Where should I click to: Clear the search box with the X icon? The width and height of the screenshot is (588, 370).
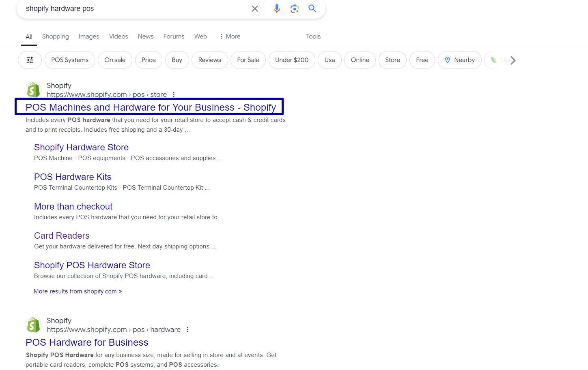255,9
